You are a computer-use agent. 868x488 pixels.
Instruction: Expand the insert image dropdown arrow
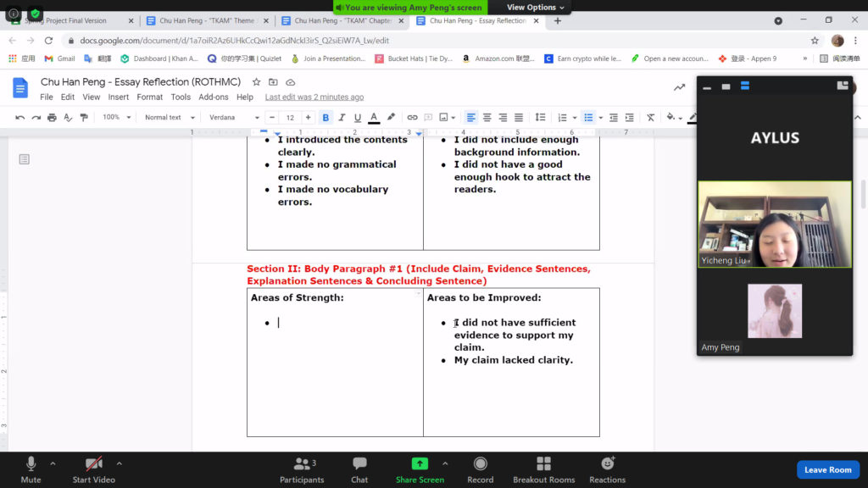click(453, 118)
